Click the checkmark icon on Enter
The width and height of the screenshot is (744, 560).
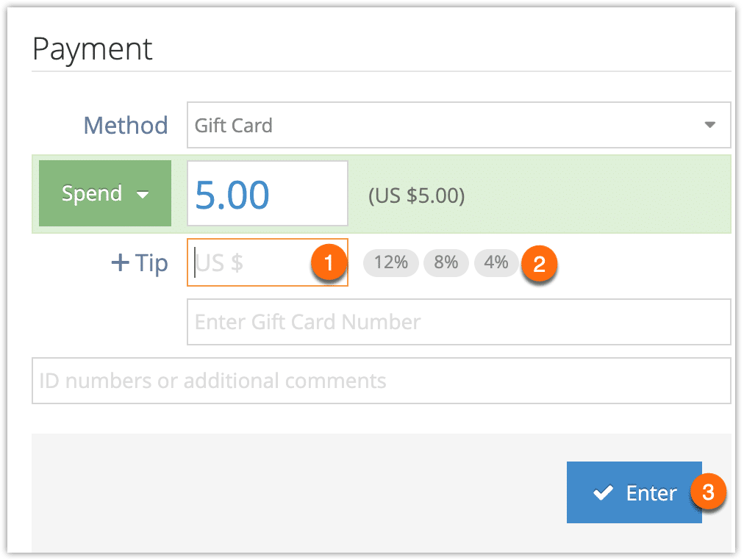603,492
